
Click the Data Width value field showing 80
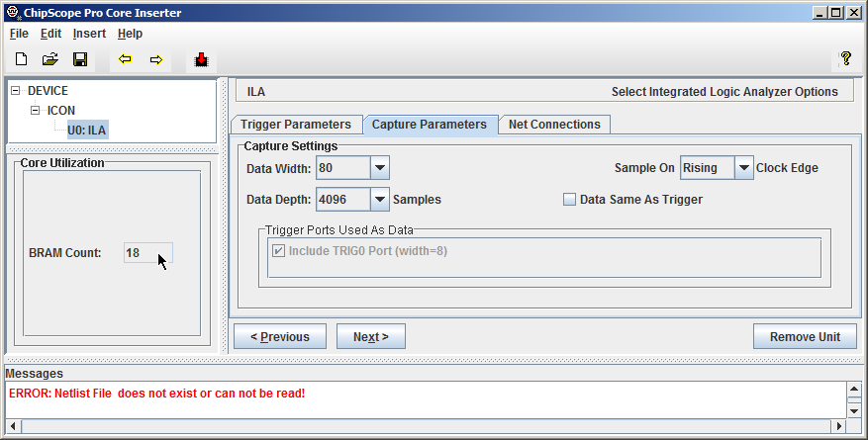pos(343,168)
